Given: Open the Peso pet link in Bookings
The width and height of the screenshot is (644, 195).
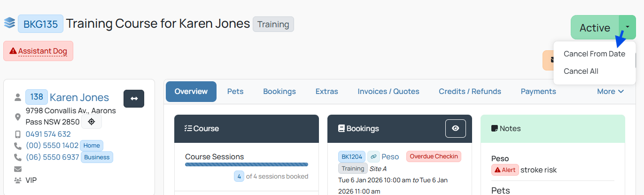Looking at the screenshot, I should (390, 156).
